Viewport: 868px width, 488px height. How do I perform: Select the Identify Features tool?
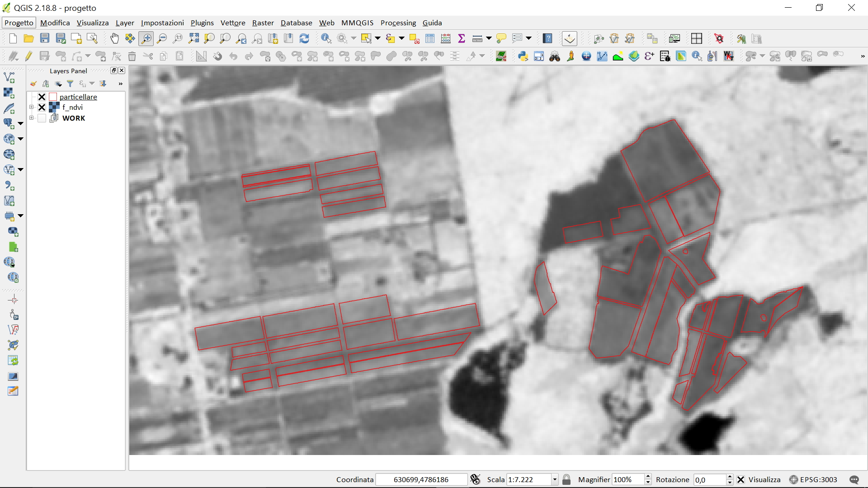click(x=326, y=39)
